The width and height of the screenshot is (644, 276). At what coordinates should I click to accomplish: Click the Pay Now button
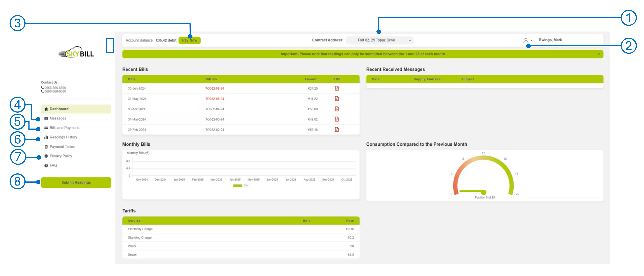pos(190,40)
